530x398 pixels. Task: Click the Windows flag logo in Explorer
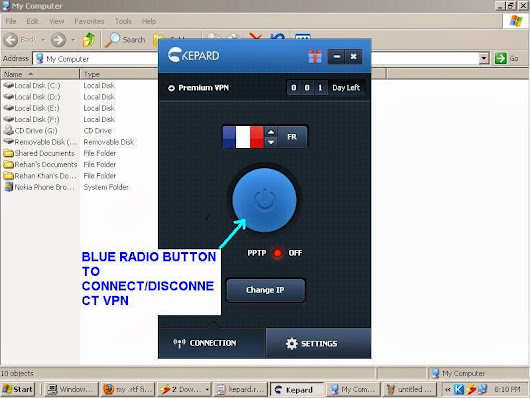click(516, 21)
